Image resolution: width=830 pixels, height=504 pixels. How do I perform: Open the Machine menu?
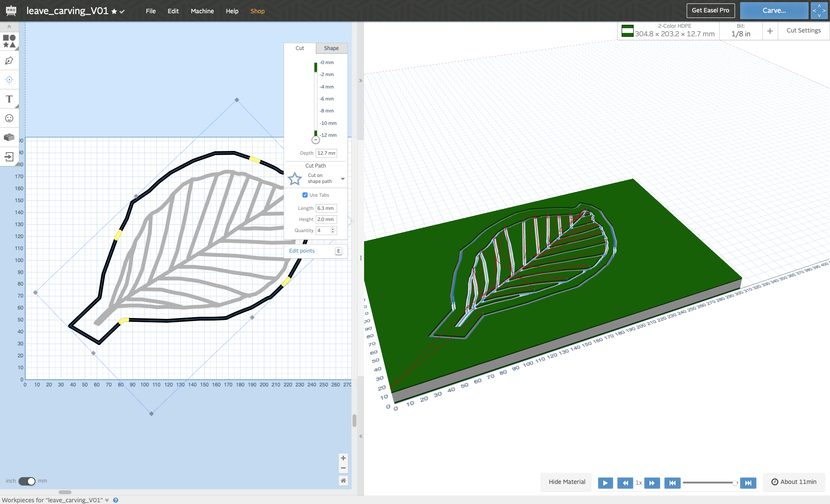[202, 11]
